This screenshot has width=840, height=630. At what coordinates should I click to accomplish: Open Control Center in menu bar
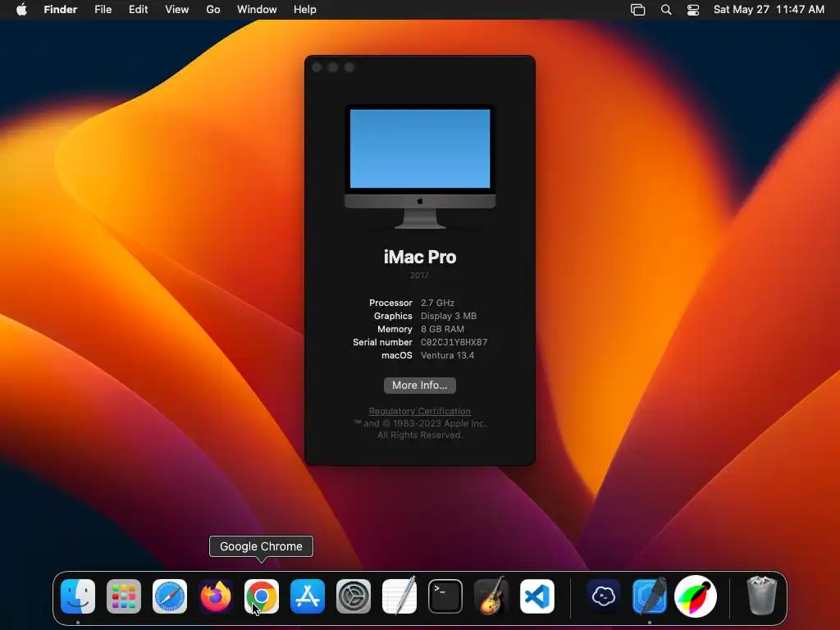pos(693,10)
